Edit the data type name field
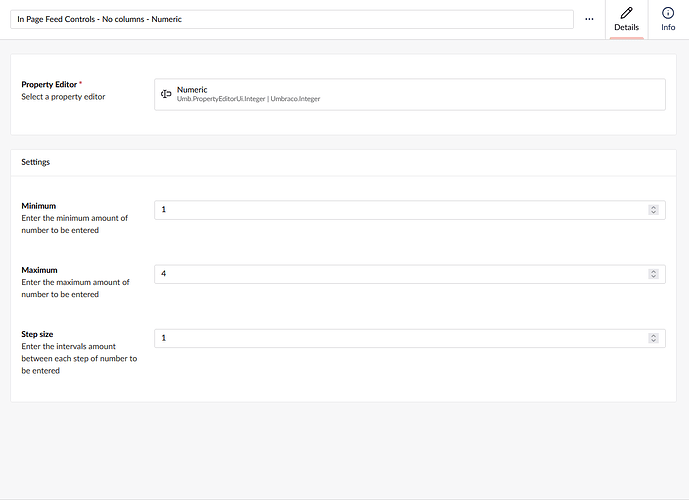The width and height of the screenshot is (689, 500). pos(292,19)
